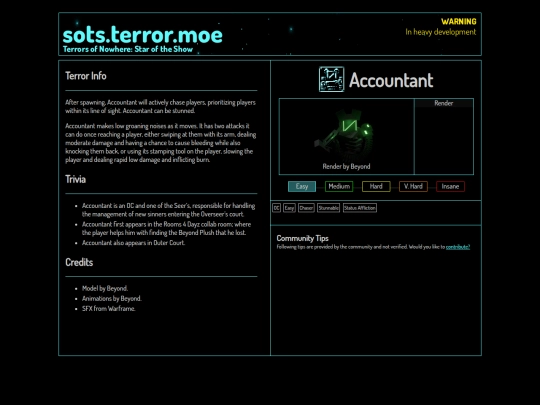The height and width of the screenshot is (405, 540).
Task: Switch to Hard difficulty
Action: (376, 187)
